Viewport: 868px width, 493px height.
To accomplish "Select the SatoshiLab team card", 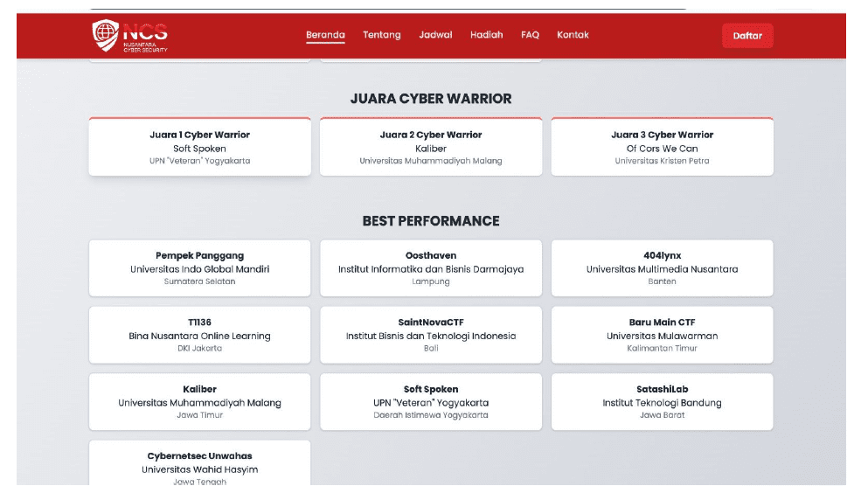I will coord(662,402).
